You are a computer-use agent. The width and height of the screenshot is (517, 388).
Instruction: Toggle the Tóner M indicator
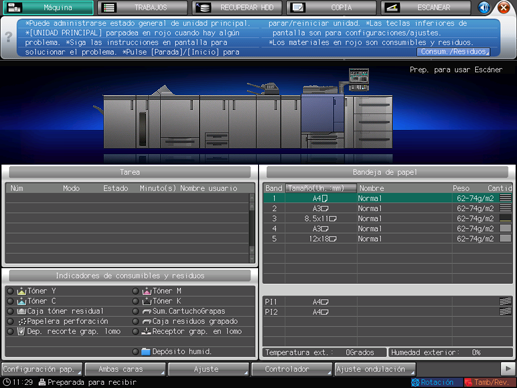coord(135,291)
